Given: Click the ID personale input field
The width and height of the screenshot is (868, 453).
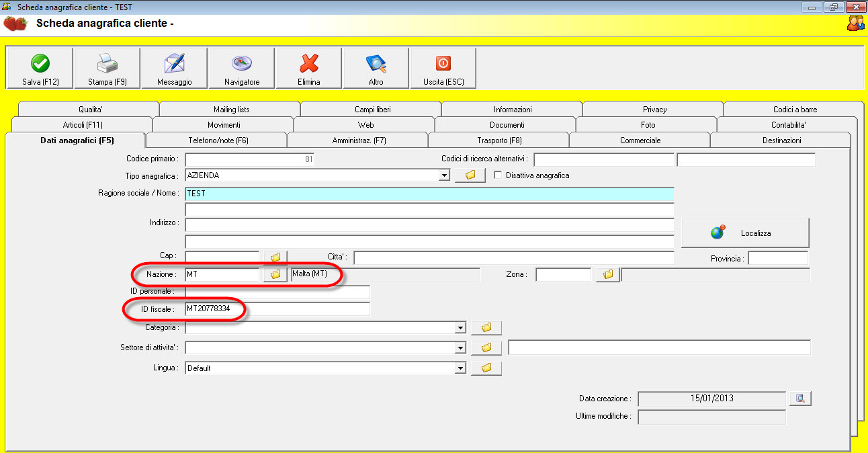Looking at the screenshot, I should tap(277, 292).
